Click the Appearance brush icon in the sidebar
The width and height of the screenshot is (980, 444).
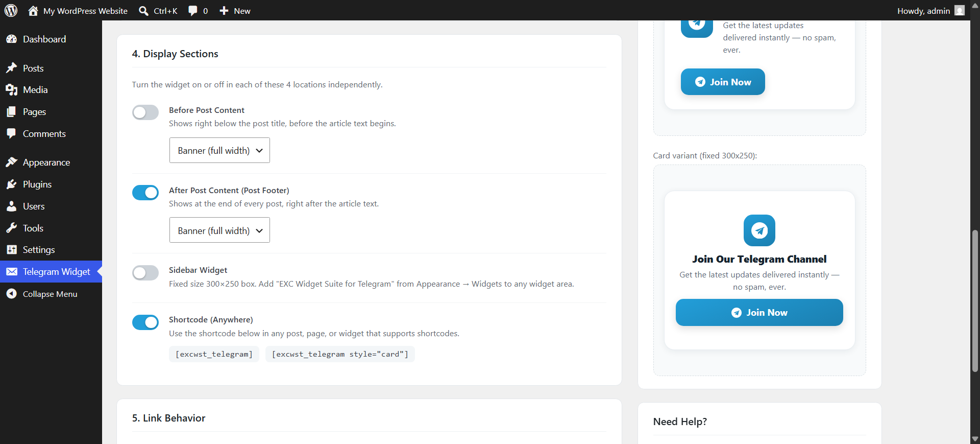[x=12, y=162]
